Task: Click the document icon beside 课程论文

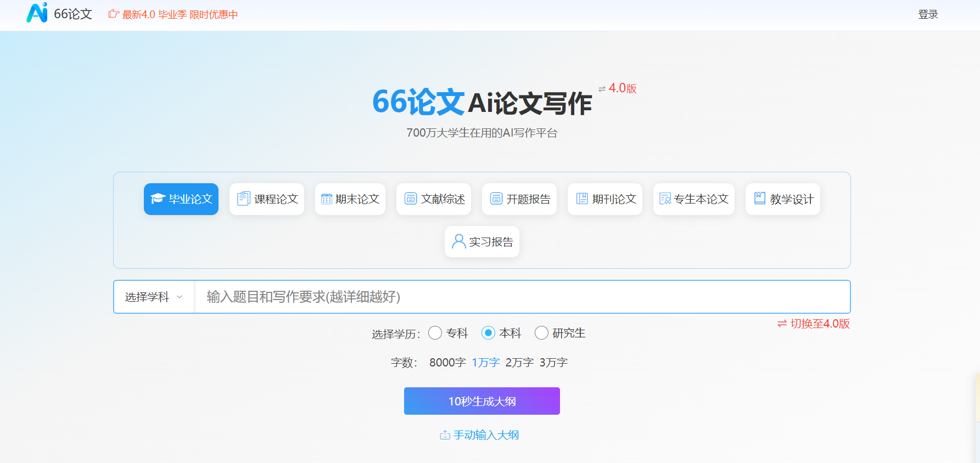Action: tap(243, 199)
